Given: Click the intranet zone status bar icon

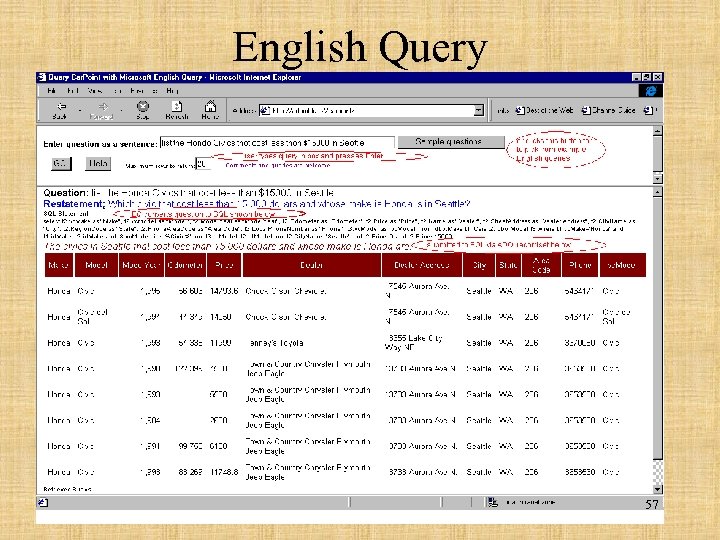Looking at the screenshot, I should (x=493, y=502).
